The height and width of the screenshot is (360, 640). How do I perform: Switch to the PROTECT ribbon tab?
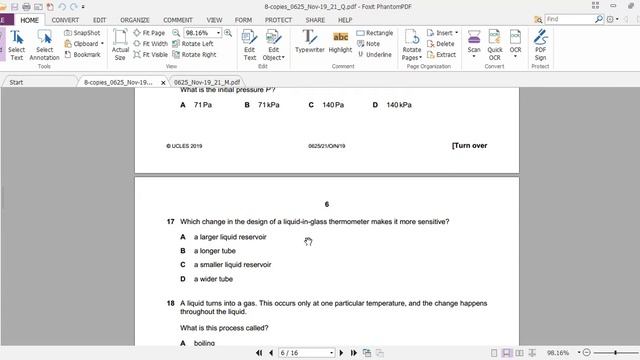(278, 20)
